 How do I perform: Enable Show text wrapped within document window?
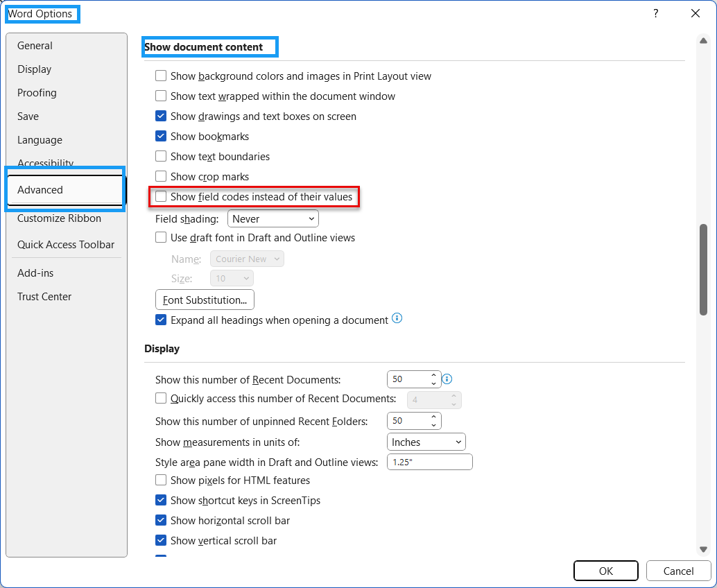[x=161, y=96]
